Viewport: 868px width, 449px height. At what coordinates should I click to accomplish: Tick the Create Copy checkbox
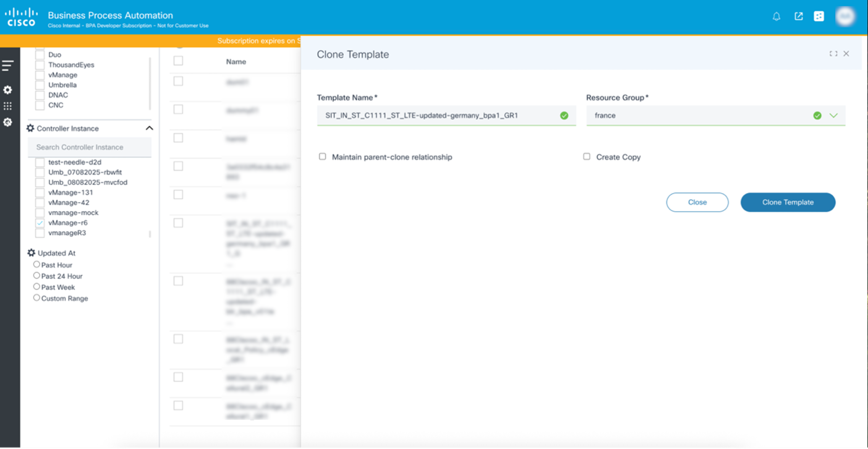pyautogui.click(x=587, y=156)
